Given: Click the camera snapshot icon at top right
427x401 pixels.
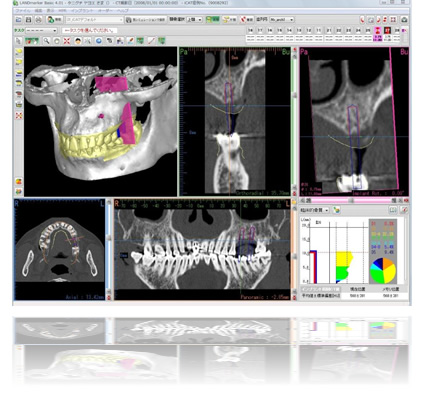Looking at the screenshot, I should click(404, 20).
